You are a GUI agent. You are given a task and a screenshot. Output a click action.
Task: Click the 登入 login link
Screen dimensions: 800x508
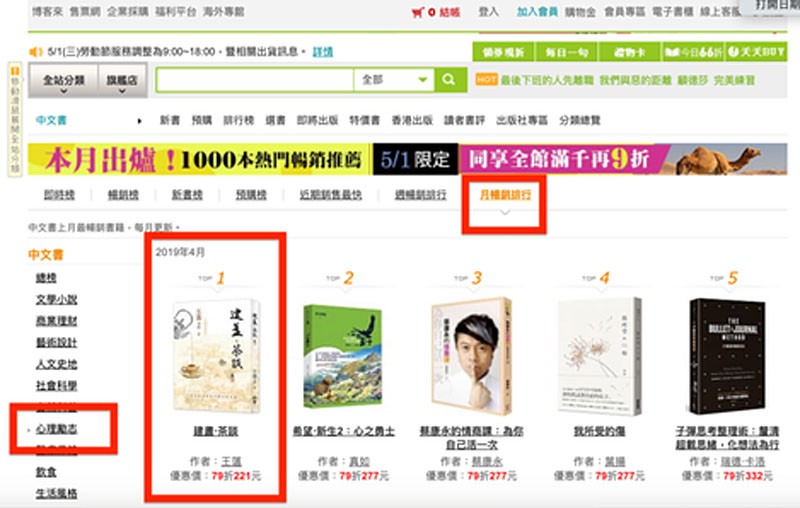coord(488,12)
